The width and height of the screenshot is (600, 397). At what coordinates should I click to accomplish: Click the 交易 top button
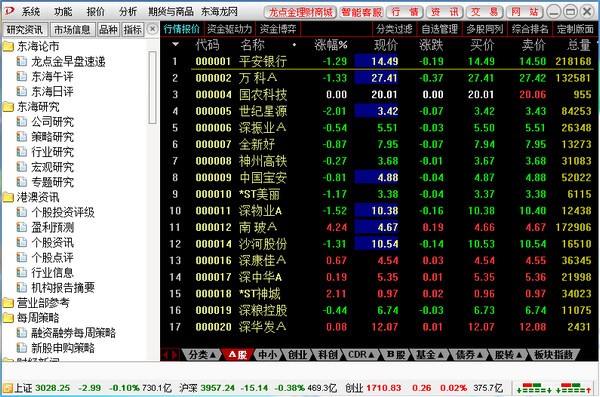(x=484, y=12)
